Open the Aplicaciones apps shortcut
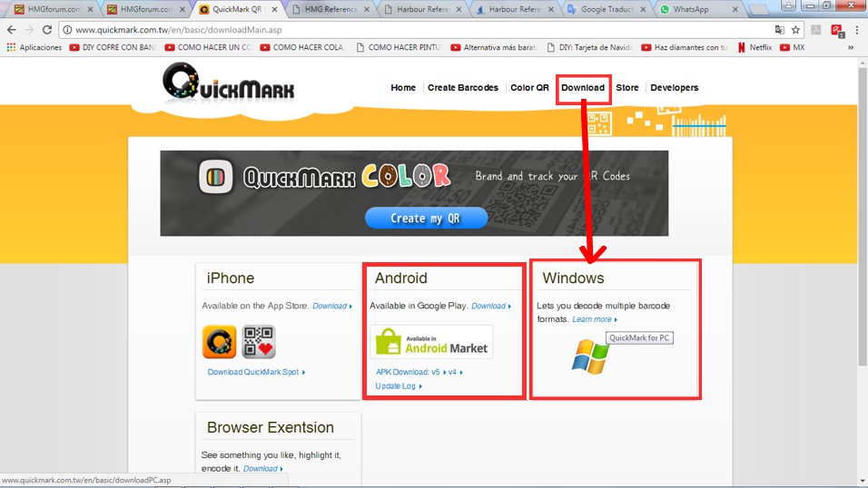The height and width of the screenshot is (488, 868). tap(34, 47)
